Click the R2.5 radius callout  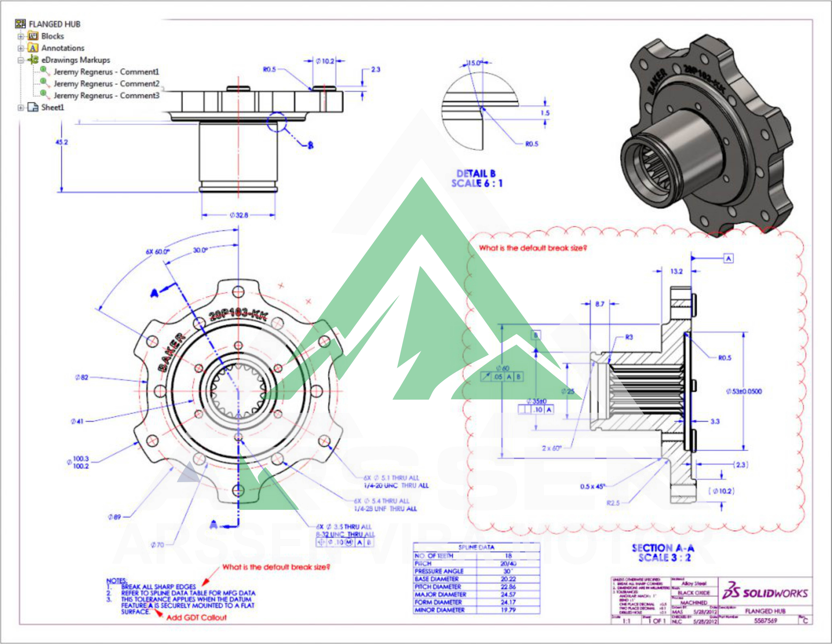click(613, 503)
